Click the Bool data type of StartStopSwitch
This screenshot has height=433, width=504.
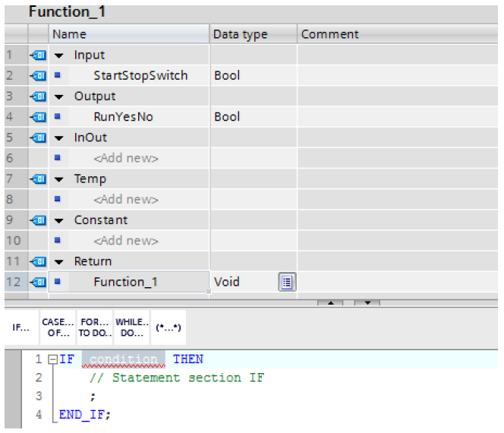[x=227, y=76]
